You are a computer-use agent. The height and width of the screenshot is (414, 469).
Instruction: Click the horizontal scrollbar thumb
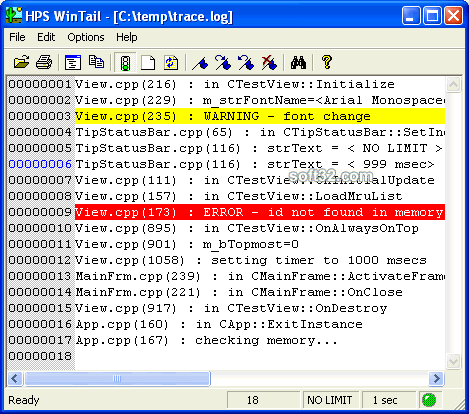point(117,378)
